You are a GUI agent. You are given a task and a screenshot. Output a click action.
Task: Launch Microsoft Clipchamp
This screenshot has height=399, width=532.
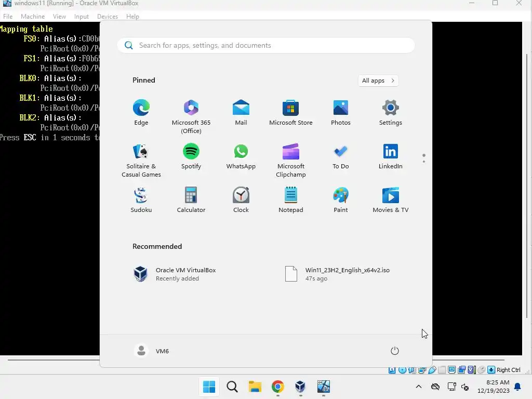[291, 161]
